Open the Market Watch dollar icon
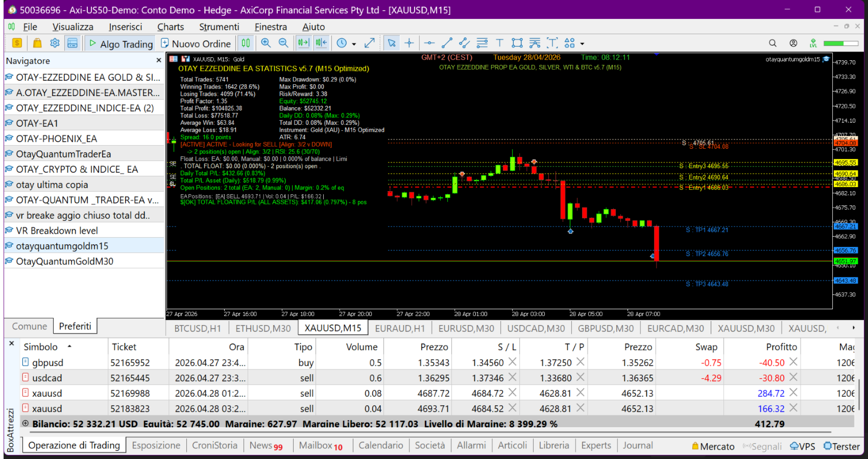868x459 pixels. click(17, 43)
